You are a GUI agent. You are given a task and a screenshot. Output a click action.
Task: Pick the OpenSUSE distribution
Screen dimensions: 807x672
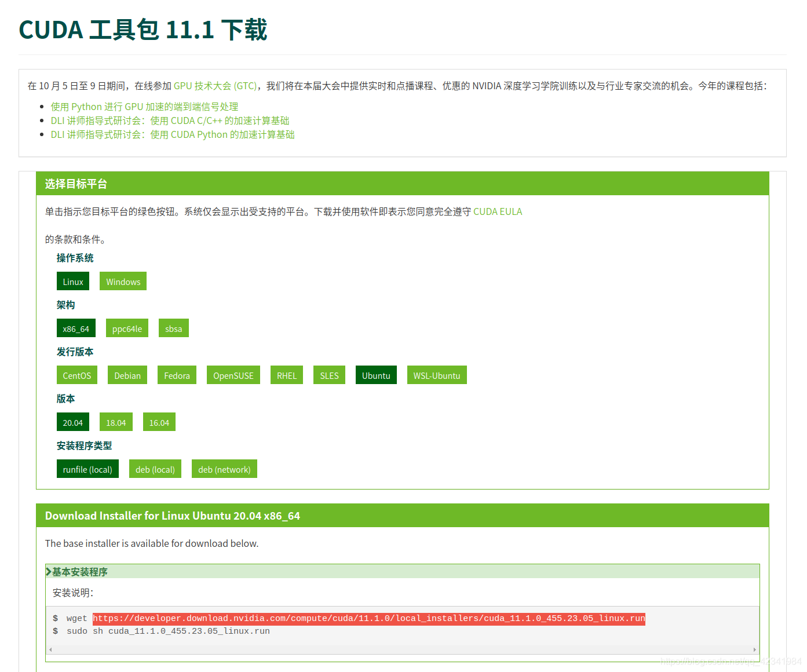(233, 375)
